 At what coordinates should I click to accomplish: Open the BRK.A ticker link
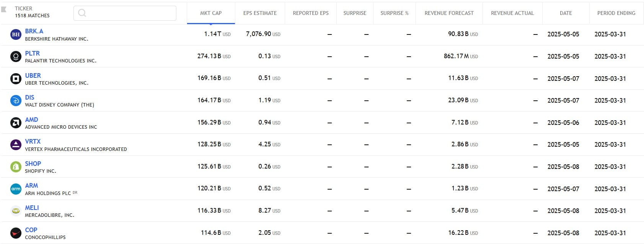(x=34, y=31)
